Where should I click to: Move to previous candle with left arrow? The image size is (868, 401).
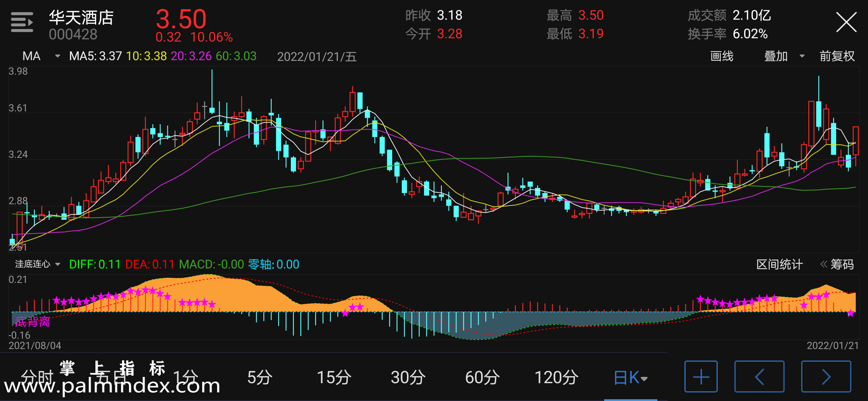(759, 377)
